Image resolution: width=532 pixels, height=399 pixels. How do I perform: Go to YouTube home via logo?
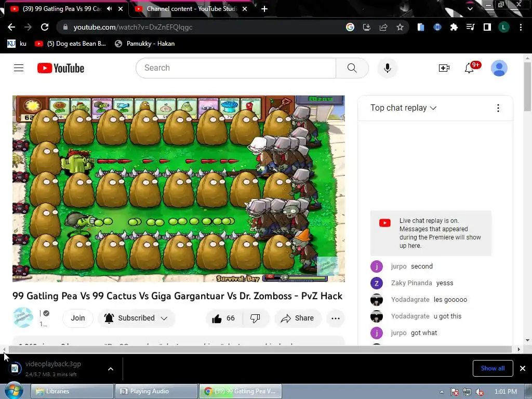tap(61, 68)
